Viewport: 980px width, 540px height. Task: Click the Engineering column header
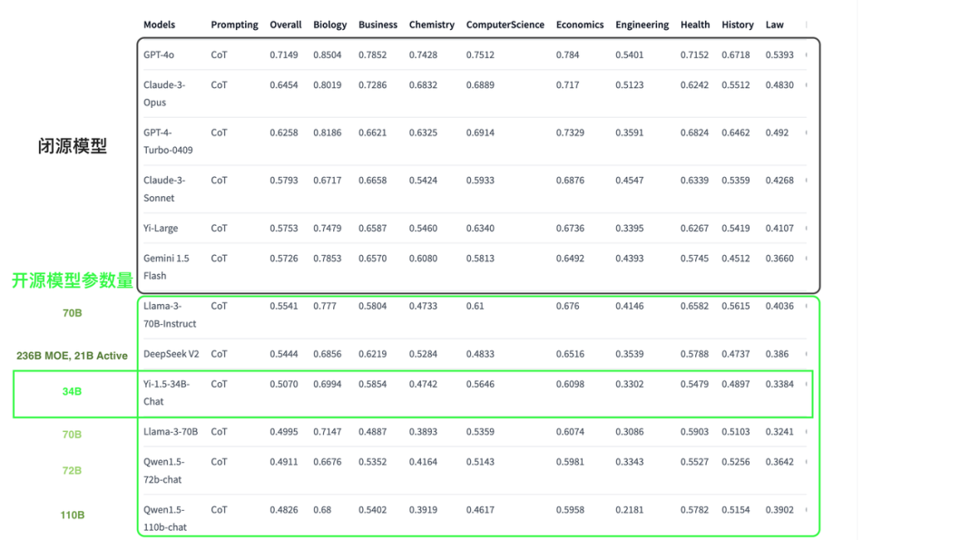click(642, 25)
